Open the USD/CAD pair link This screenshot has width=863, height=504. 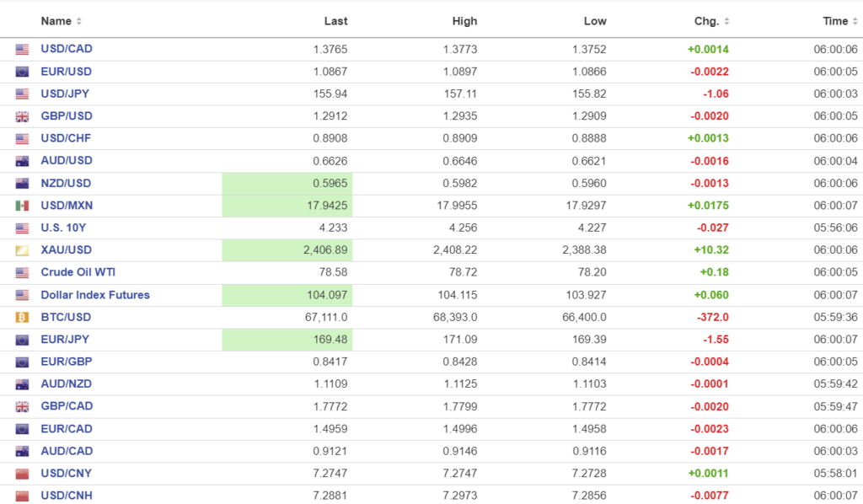pos(67,49)
